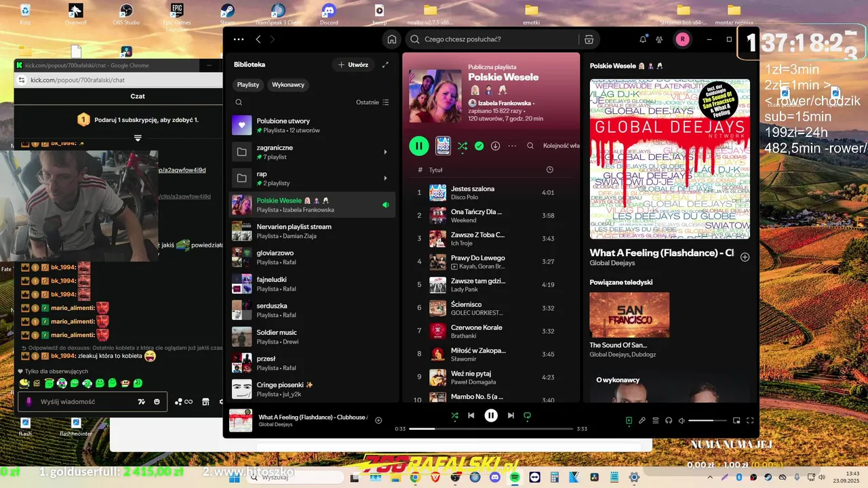Viewport: 868px width, 488px height.
Task: Open Discord from the Windows taskbar
Action: [x=494, y=477]
